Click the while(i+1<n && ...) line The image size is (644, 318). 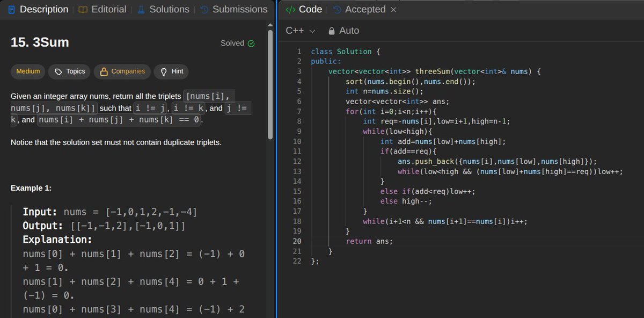point(445,221)
